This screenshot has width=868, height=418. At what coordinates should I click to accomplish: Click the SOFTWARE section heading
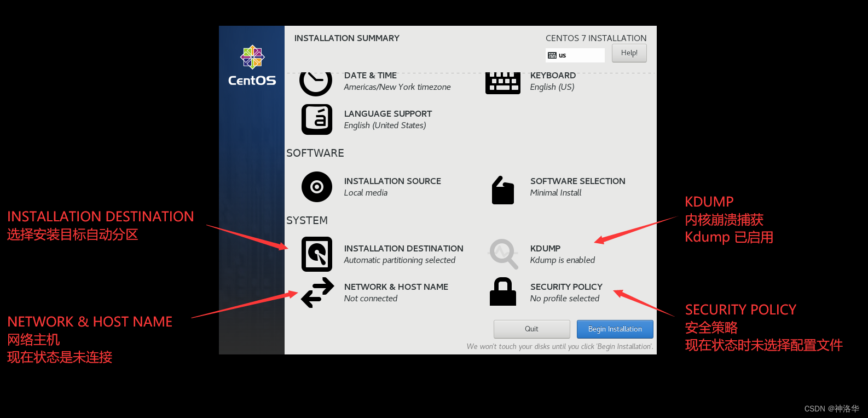315,153
